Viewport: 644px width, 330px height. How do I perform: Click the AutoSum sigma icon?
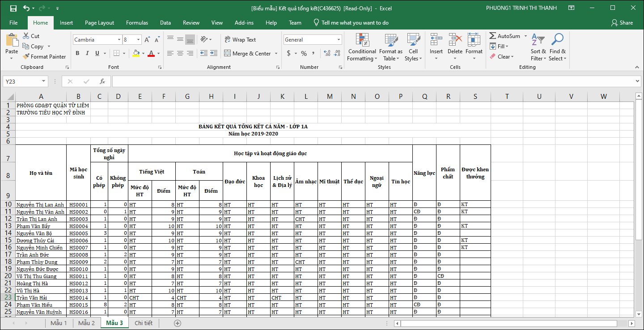493,36
